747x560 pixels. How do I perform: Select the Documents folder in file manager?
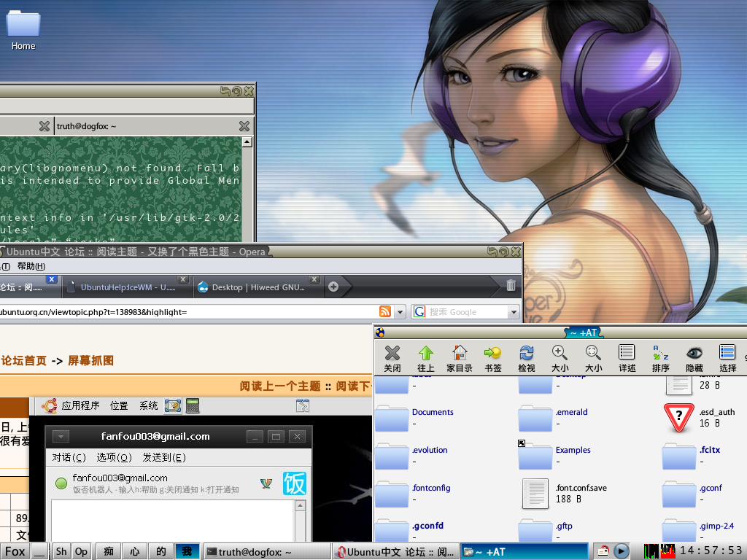[x=392, y=418]
